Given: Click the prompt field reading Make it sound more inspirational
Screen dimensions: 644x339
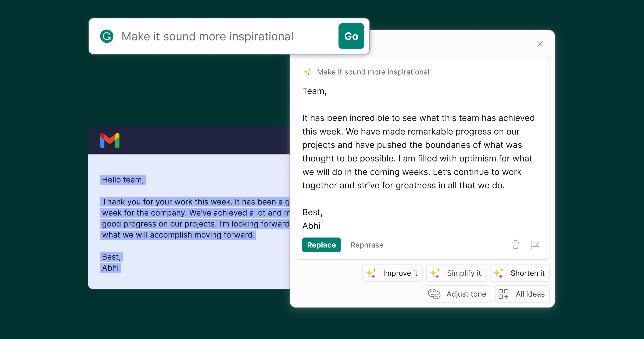Looking at the screenshot, I should pyautogui.click(x=207, y=36).
